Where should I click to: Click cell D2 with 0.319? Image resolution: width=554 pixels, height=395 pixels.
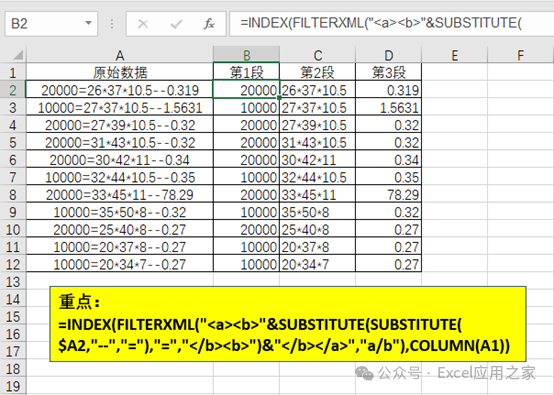coord(388,90)
